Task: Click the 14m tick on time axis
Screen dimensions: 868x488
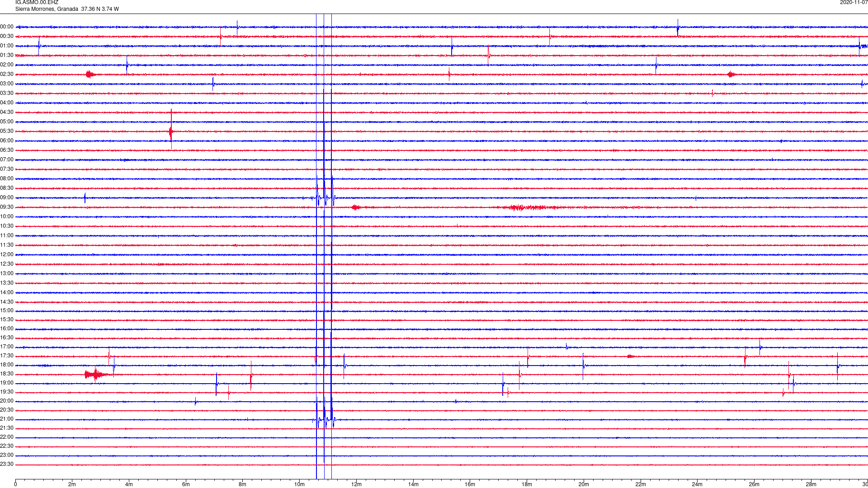Action: 413,485
